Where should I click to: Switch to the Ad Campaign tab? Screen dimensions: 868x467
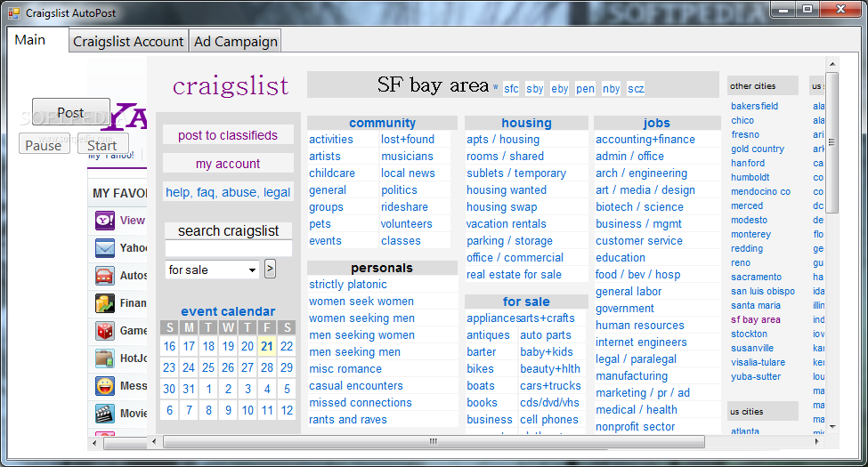[x=235, y=42]
